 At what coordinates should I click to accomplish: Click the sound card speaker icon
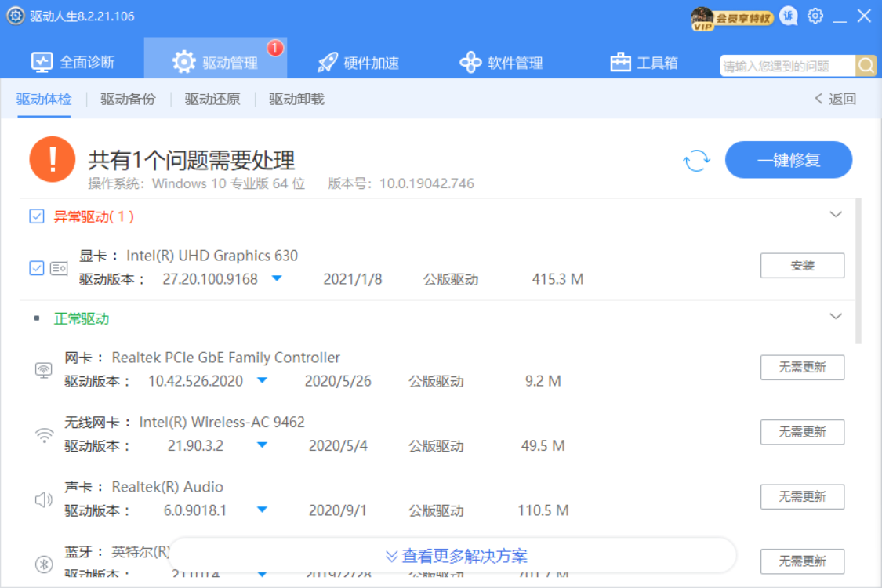[x=43, y=499]
